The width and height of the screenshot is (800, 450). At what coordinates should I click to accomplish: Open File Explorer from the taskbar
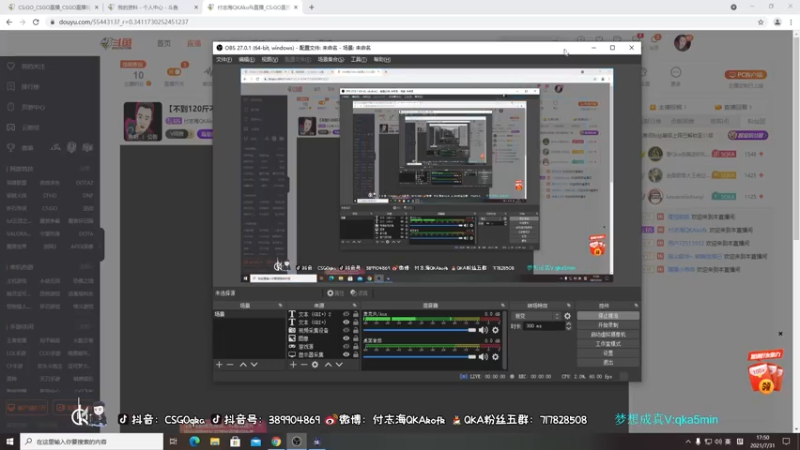[215, 441]
